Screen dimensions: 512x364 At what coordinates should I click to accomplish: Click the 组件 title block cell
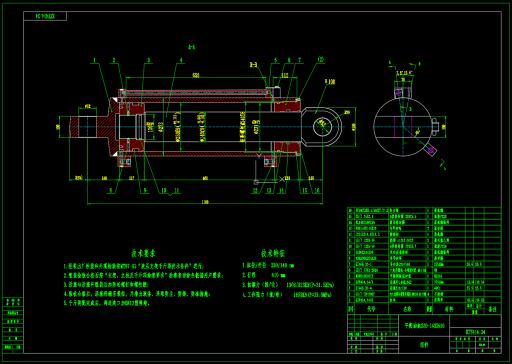[x=424, y=345]
